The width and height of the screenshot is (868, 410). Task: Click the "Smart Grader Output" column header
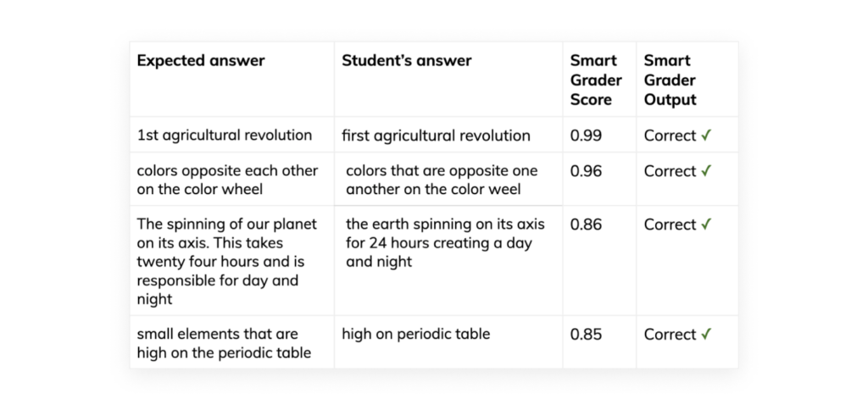tap(670, 80)
